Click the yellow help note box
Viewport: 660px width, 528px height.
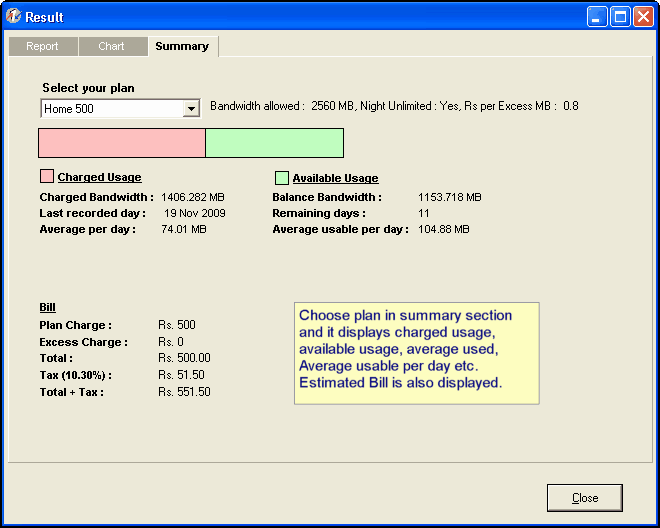coord(416,353)
